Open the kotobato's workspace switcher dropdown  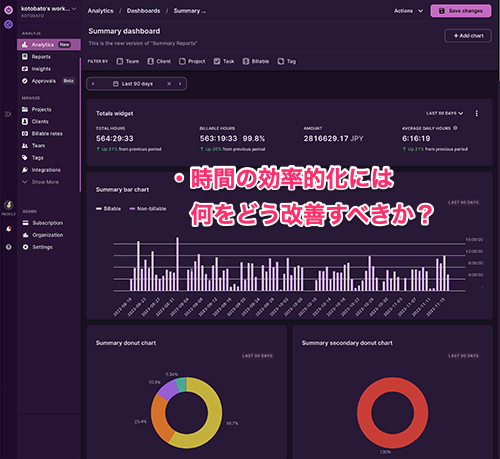coord(49,9)
